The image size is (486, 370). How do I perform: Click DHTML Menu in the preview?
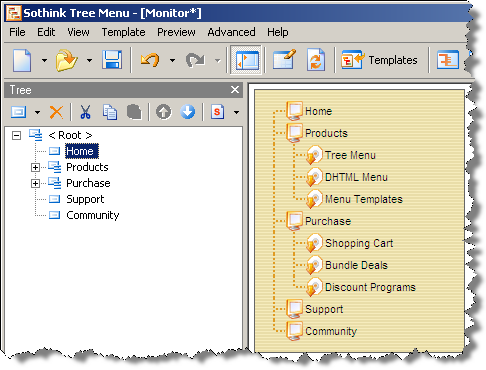(x=356, y=177)
